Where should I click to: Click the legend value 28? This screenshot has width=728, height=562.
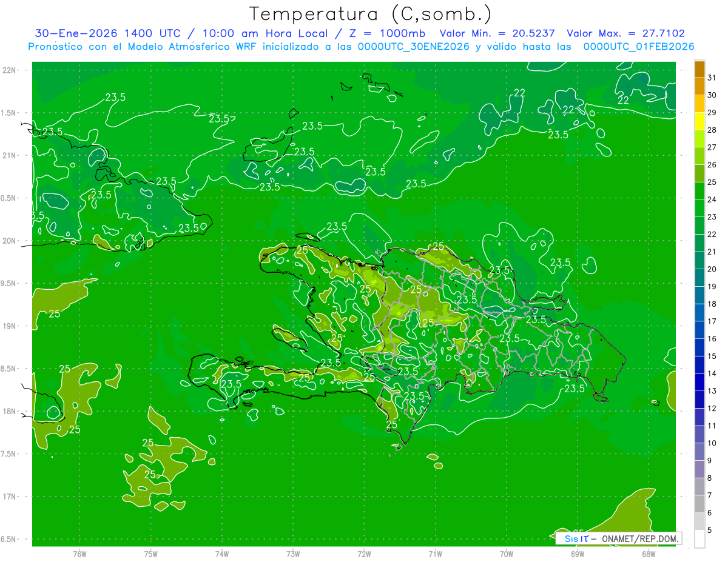pos(712,130)
